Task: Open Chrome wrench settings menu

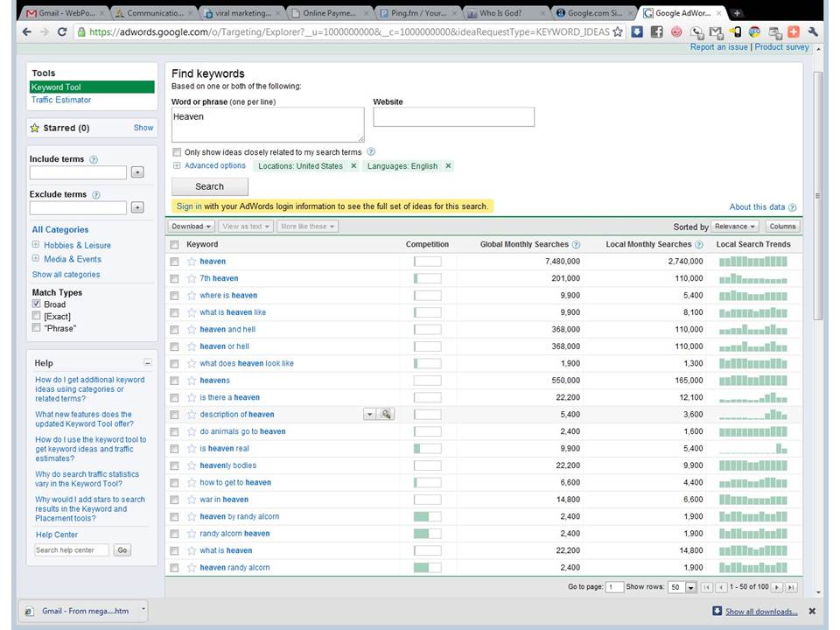Action: pos(813,31)
